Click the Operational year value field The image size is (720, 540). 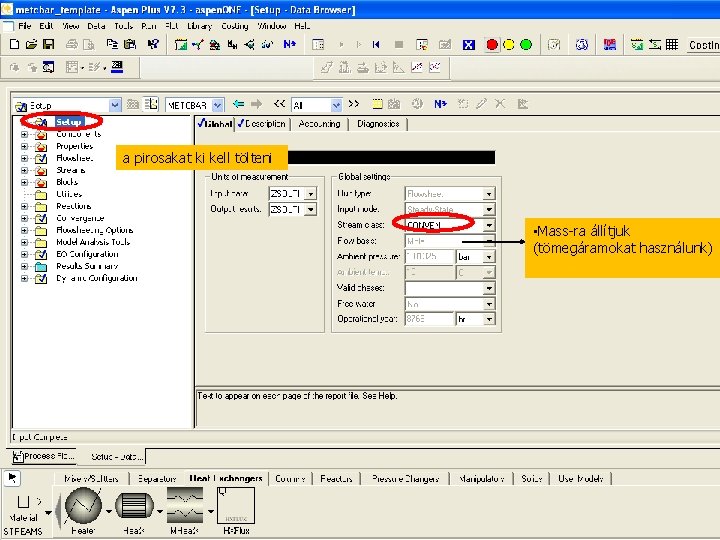coord(429,319)
